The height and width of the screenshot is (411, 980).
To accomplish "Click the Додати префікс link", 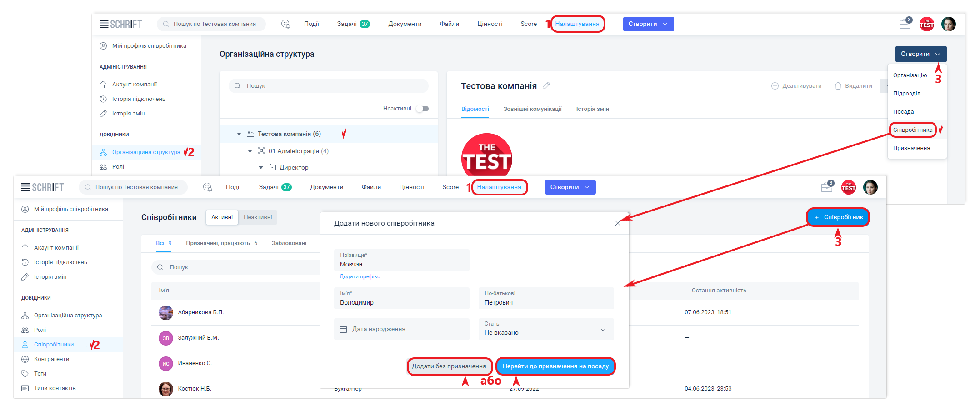I will pyautogui.click(x=360, y=276).
